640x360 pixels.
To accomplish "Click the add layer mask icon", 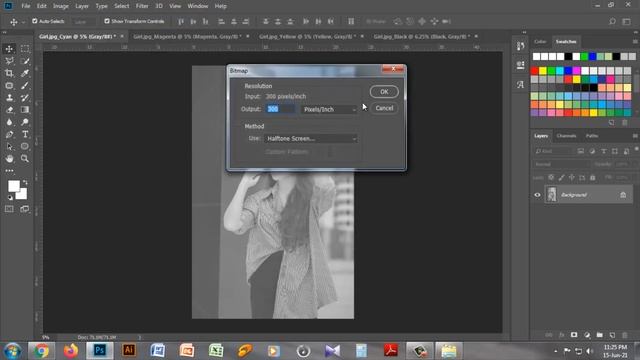I will [574, 335].
